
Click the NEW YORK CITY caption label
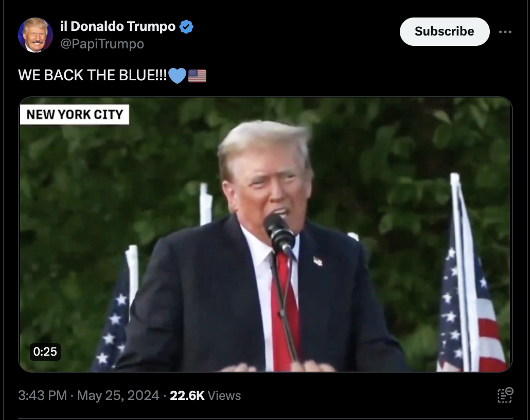tap(75, 114)
